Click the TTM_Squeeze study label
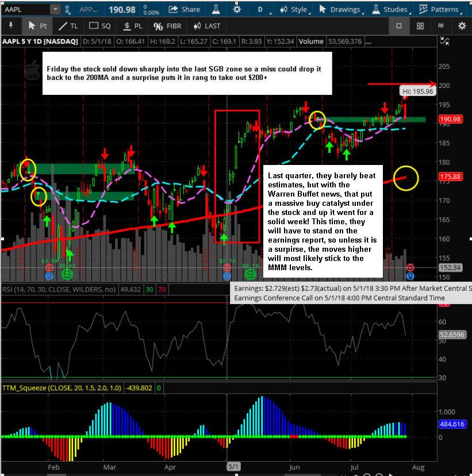Image resolution: width=472 pixels, height=476 pixels. (x=62, y=387)
